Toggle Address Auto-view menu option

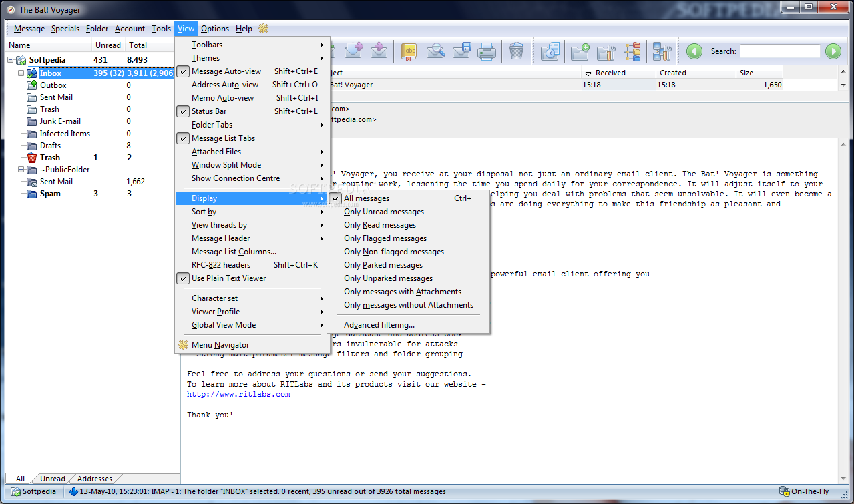pyautogui.click(x=252, y=85)
